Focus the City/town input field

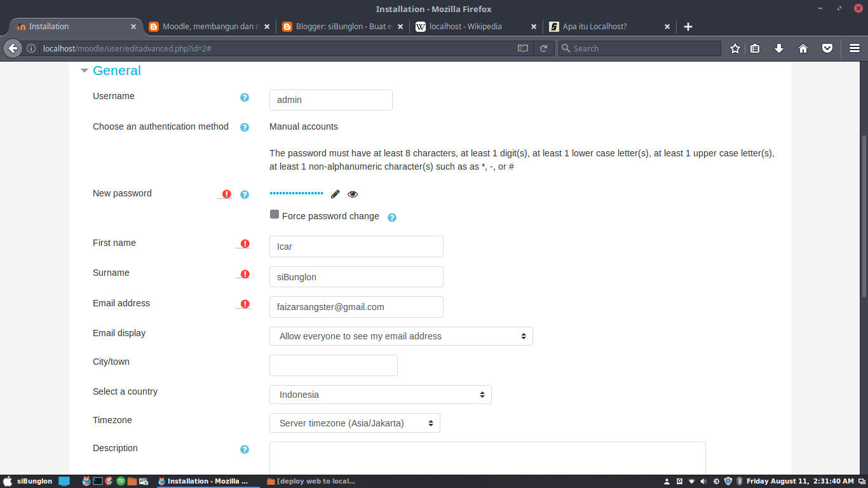point(334,365)
